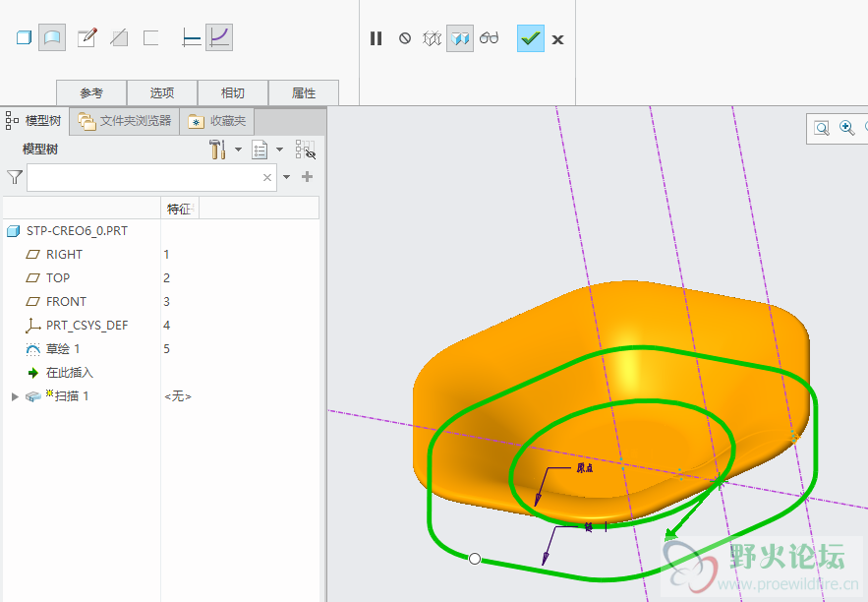This screenshot has height=602, width=868.
Task: Select the RIGHT datum plane
Action: (64, 254)
